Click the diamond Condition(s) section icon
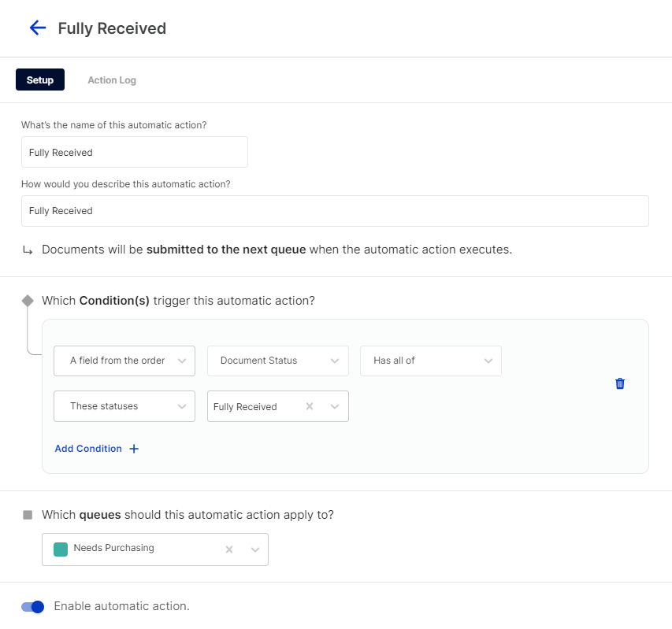The height and width of the screenshot is (629, 672). [28, 301]
